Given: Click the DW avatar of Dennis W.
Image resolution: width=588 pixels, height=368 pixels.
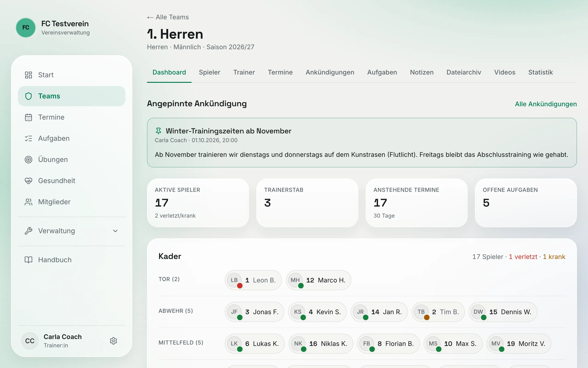Looking at the screenshot, I should tap(478, 312).
